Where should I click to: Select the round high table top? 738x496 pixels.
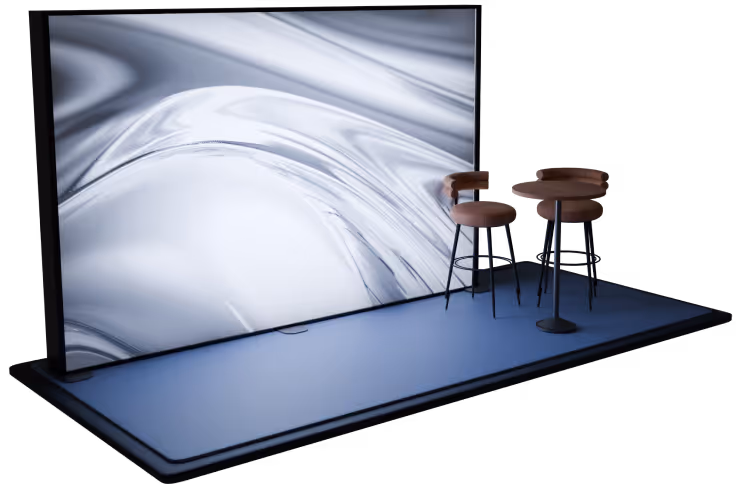(559, 190)
